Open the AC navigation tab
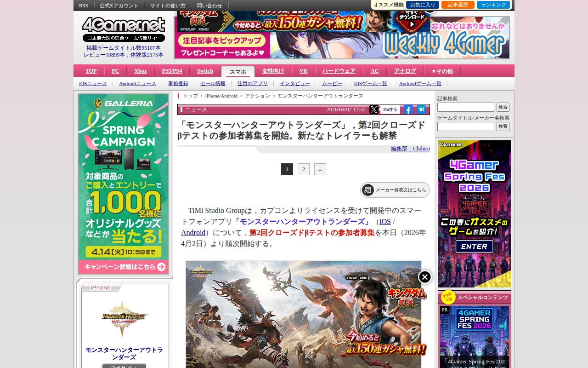This screenshot has width=588, height=368. (x=375, y=71)
